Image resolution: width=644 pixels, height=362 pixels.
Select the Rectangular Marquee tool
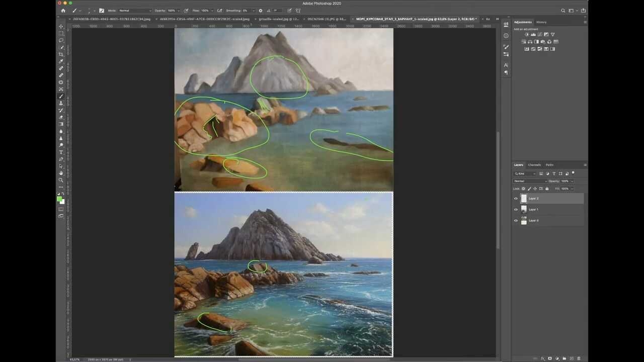pos(61,33)
